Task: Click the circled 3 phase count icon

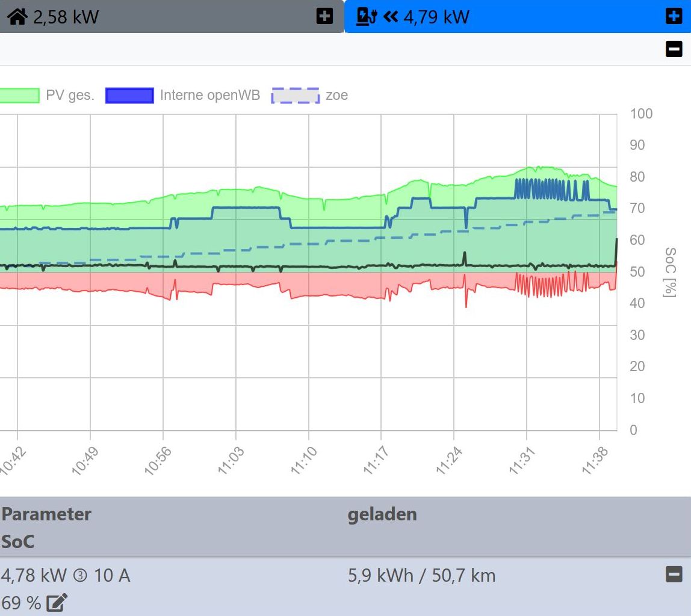Action: coord(80,576)
